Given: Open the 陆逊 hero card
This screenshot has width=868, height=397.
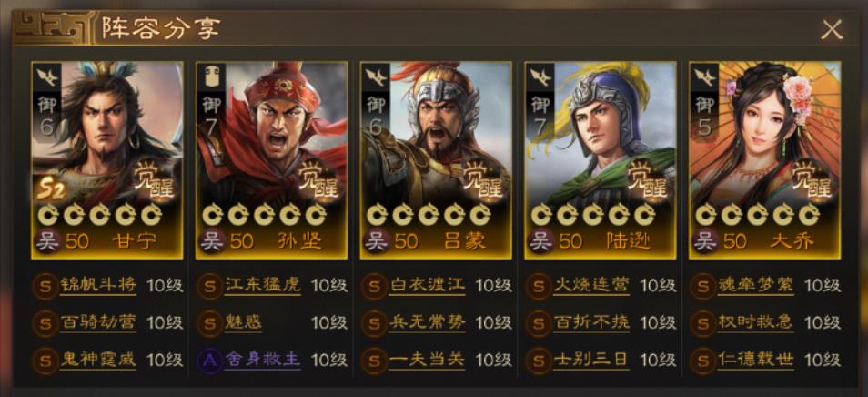Looking at the screenshot, I should (x=601, y=160).
